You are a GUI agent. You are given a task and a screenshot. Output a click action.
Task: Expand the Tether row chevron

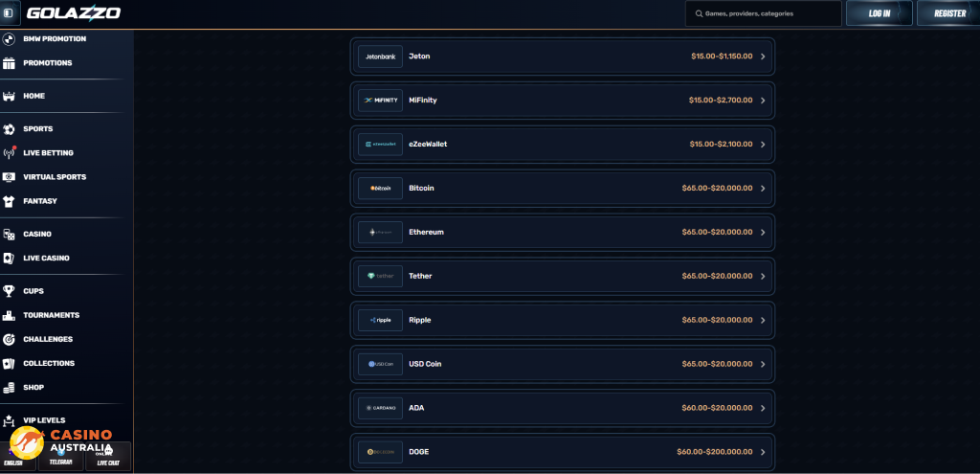[763, 276]
